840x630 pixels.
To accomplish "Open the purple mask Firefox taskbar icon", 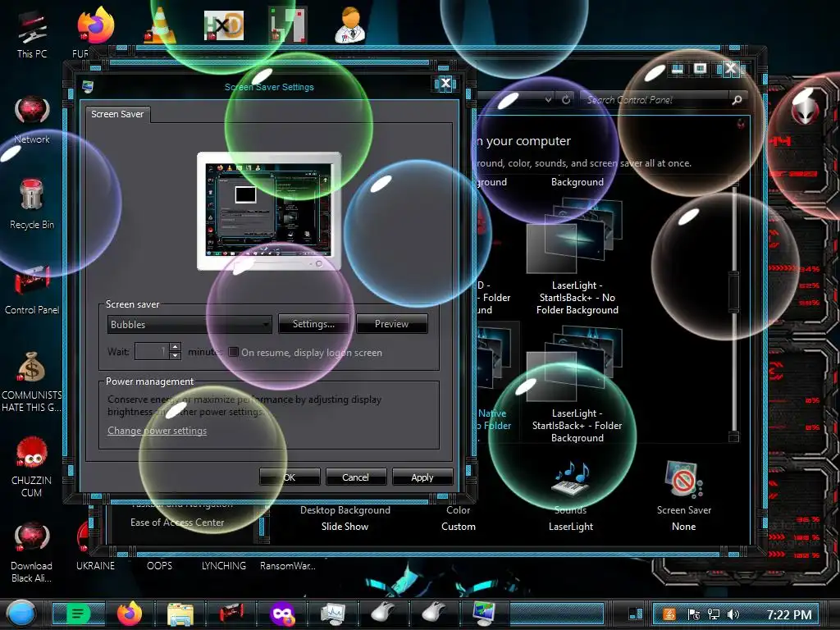I will (282, 614).
